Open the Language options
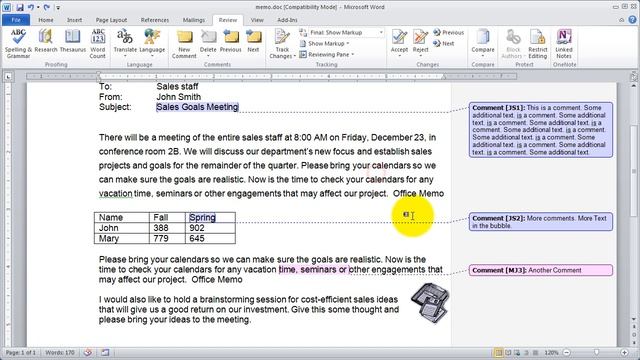The width and height of the screenshot is (640, 360). coord(152,43)
